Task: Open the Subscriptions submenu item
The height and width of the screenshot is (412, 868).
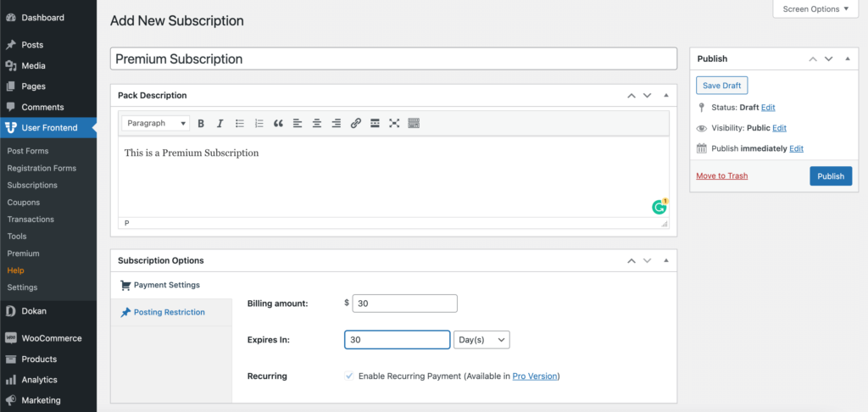Action: pos(32,186)
